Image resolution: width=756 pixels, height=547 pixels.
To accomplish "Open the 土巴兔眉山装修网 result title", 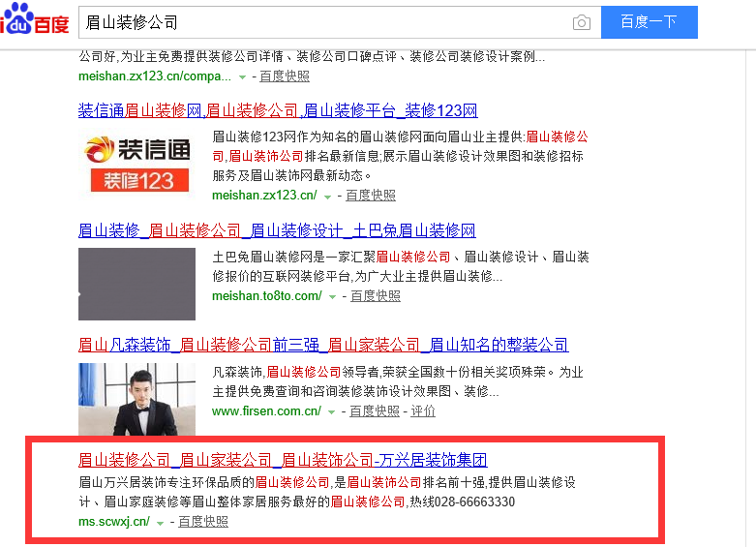I will tap(277, 230).
